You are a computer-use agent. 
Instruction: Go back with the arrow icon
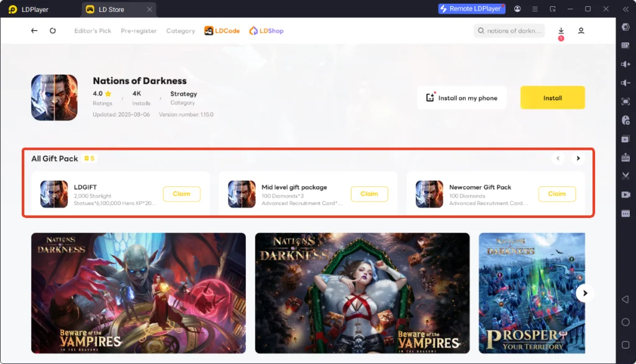pyautogui.click(x=34, y=31)
